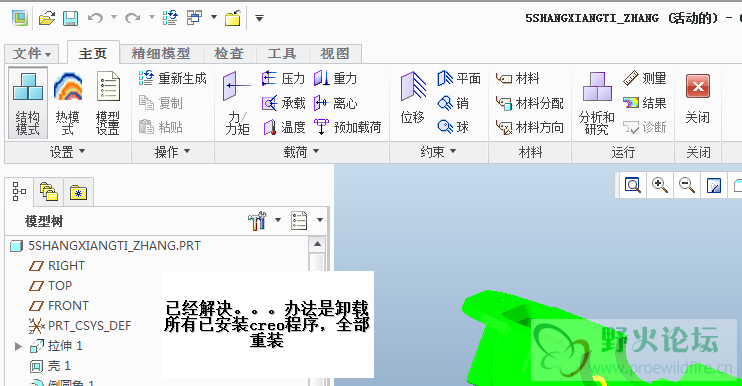Image resolution: width=742 pixels, height=386 pixels.
Task: Save the model with the floppy icon
Action: pos(71,18)
